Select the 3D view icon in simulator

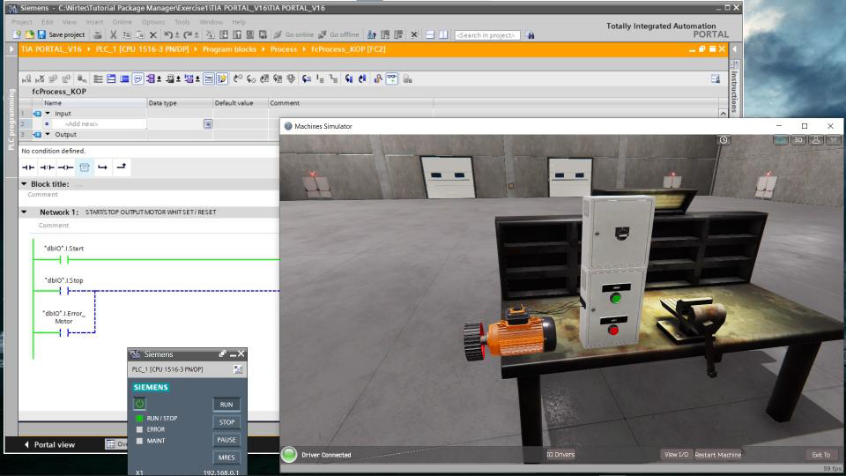click(x=799, y=140)
